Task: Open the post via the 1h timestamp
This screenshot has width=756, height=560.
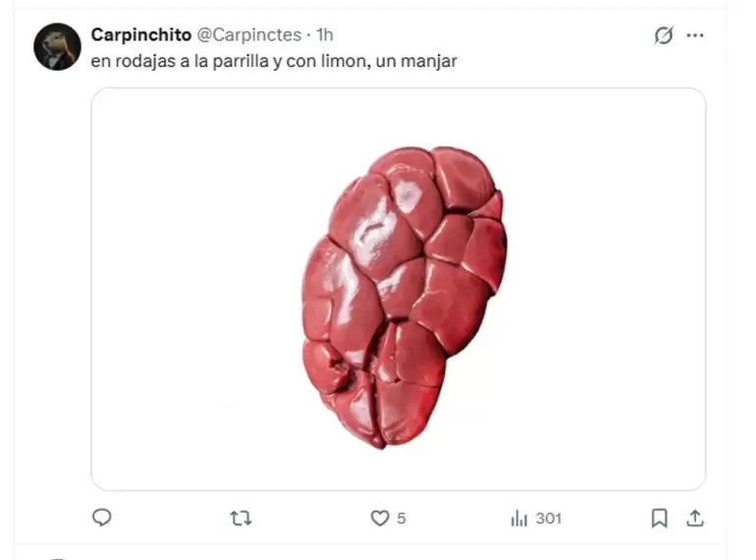Action: point(324,34)
